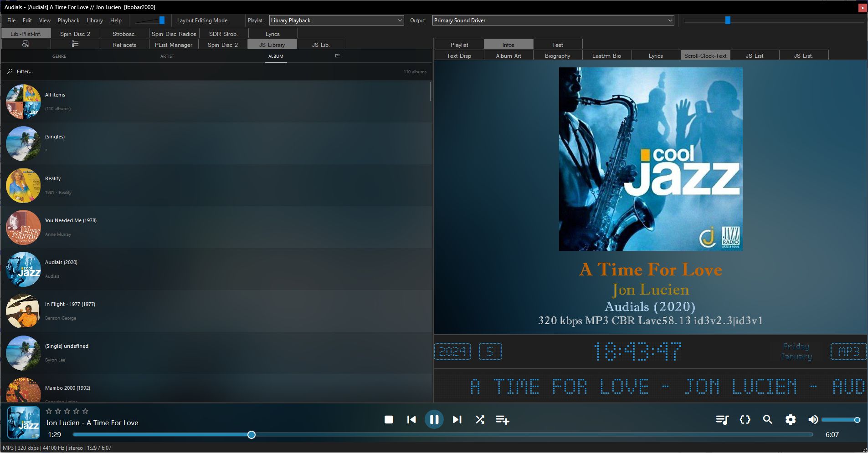868x453 pixels.
Task: Select the ALBUM view
Action: coord(276,56)
